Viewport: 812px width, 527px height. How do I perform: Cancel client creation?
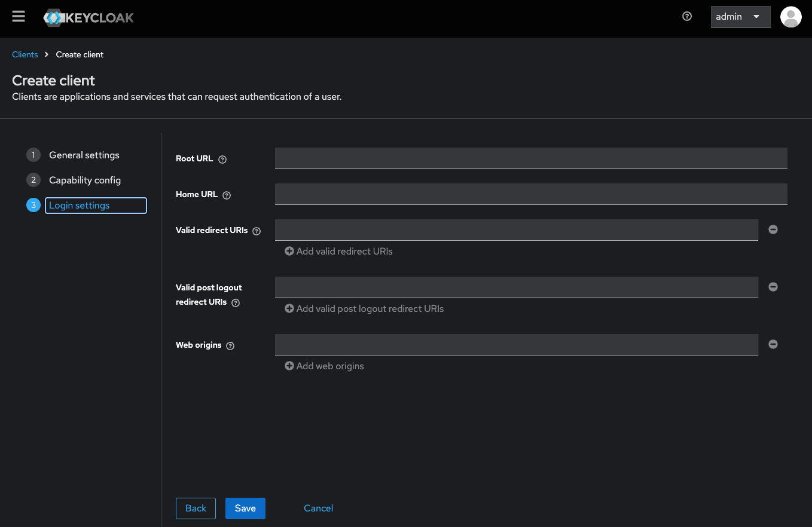318,508
